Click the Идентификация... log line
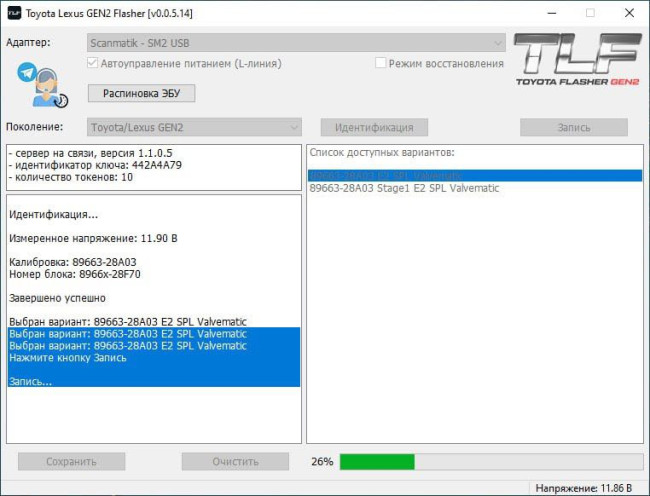Viewport: 650px width, 496px height. coord(53,214)
